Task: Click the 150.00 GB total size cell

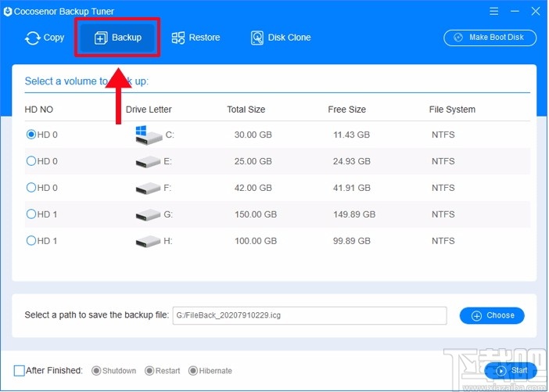Action: (256, 214)
